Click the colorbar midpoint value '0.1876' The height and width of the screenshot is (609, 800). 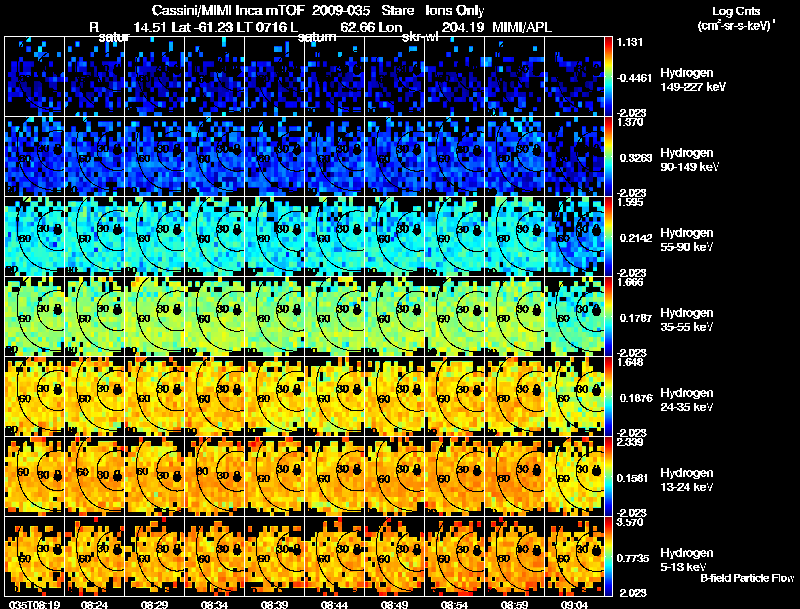pos(636,398)
